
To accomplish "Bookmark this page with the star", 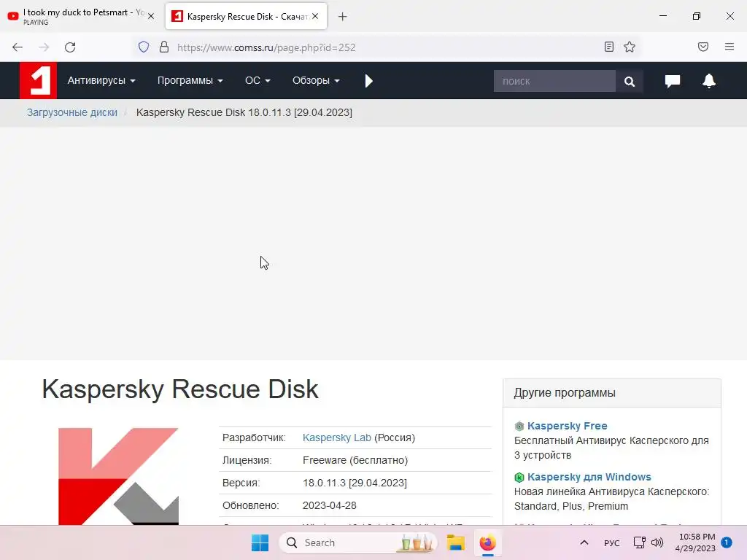I will click(630, 47).
